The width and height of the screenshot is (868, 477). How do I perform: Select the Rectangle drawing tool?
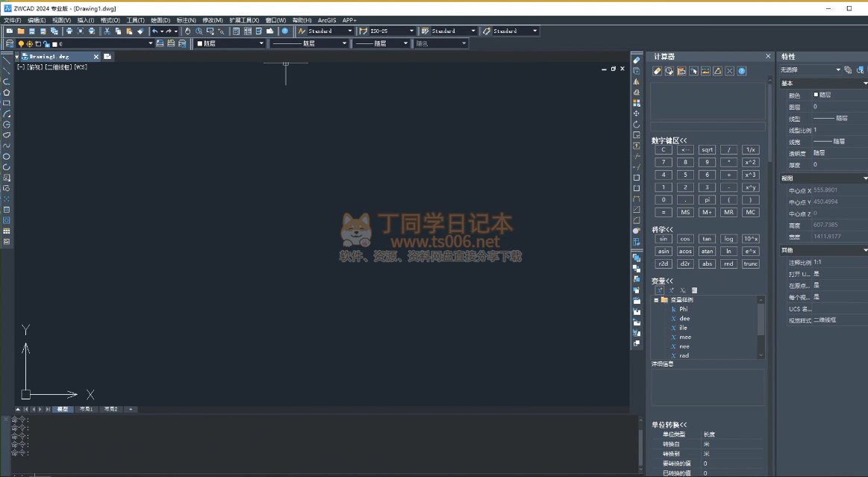pos(7,103)
